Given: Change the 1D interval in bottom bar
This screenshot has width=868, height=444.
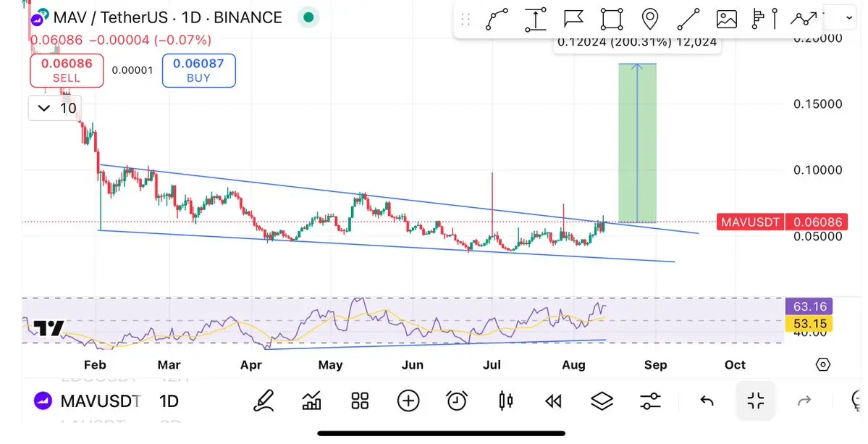Looking at the screenshot, I should (x=169, y=401).
